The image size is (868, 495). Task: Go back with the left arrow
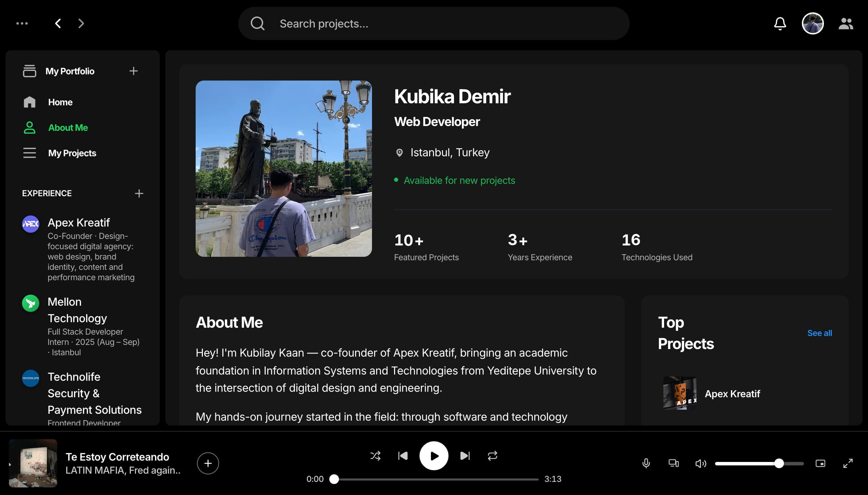click(58, 23)
